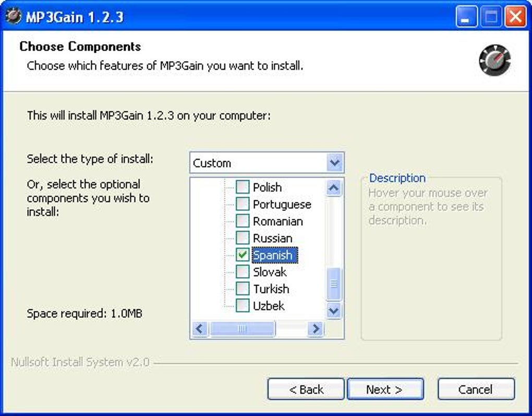
Task: Click the 'Nullsoft Install System v2.0' text
Action: [x=80, y=362]
